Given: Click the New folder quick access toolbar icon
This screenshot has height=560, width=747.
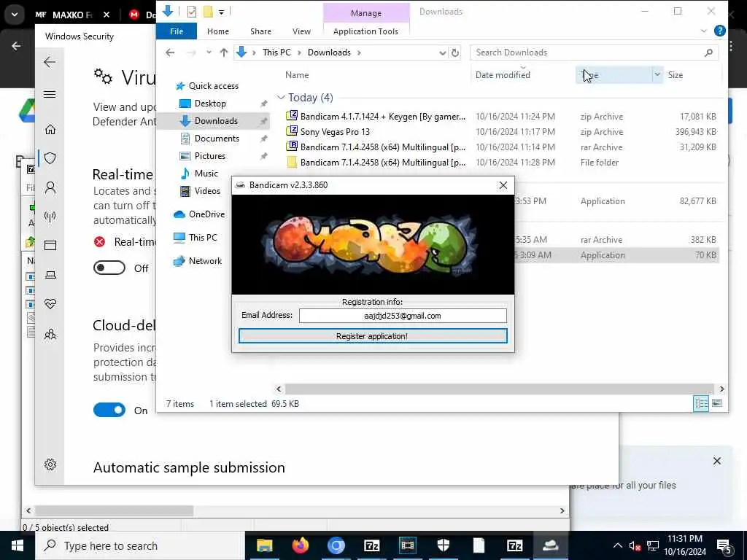Looking at the screenshot, I should (208, 12).
